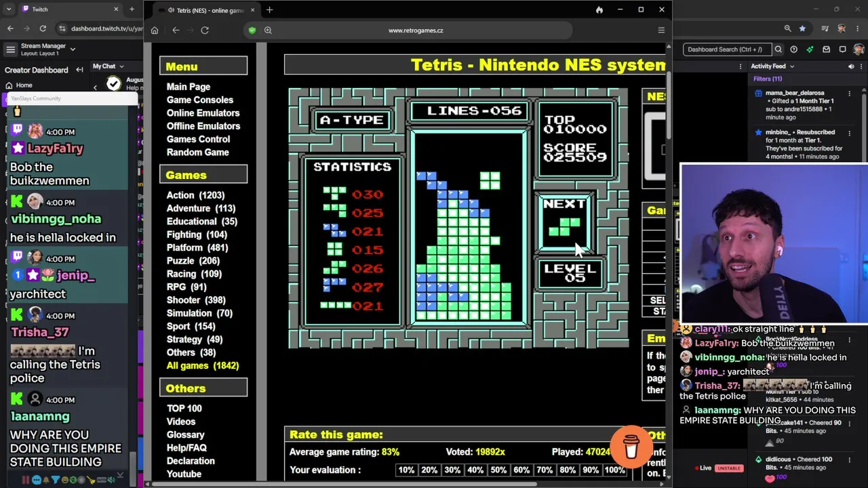Viewport: 868px width, 488px height.
Task: Click the Dashboard Search input field
Action: [726, 49]
